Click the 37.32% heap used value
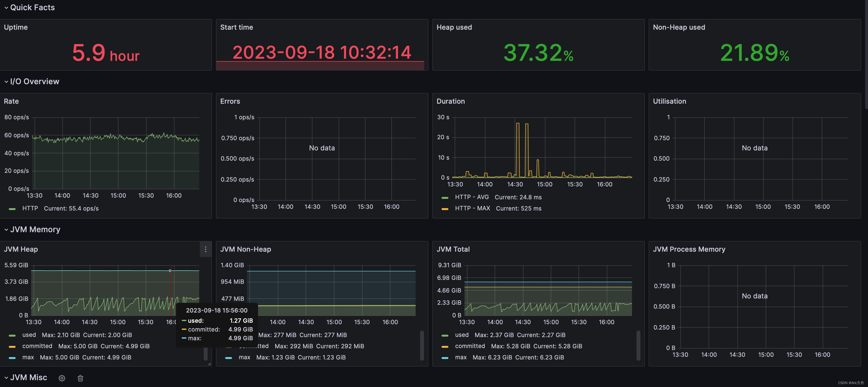 pos(538,53)
